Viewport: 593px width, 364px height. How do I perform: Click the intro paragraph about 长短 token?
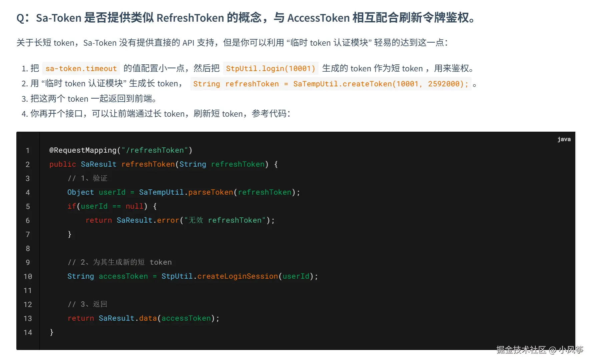232,43
